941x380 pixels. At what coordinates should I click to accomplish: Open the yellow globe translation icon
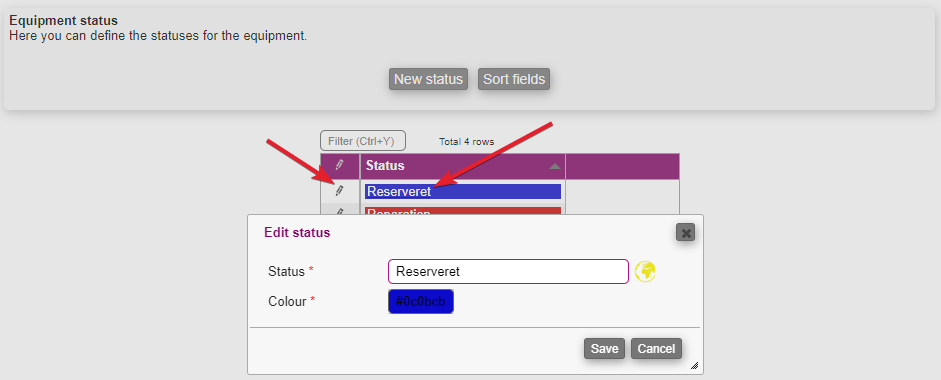point(645,271)
